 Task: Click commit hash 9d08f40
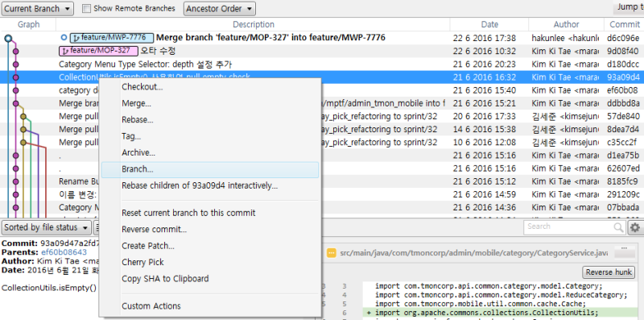623,51
